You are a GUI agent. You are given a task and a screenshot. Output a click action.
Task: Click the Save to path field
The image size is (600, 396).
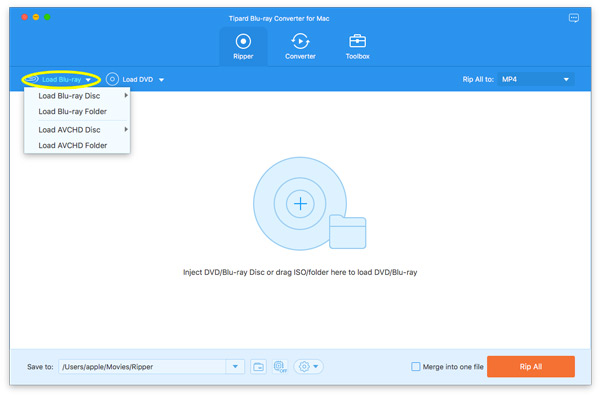coord(142,367)
